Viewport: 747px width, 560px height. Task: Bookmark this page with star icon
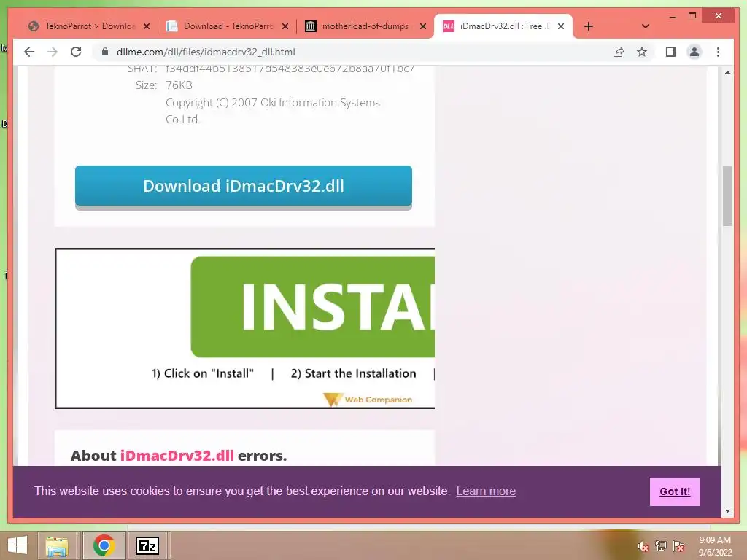click(642, 52)
